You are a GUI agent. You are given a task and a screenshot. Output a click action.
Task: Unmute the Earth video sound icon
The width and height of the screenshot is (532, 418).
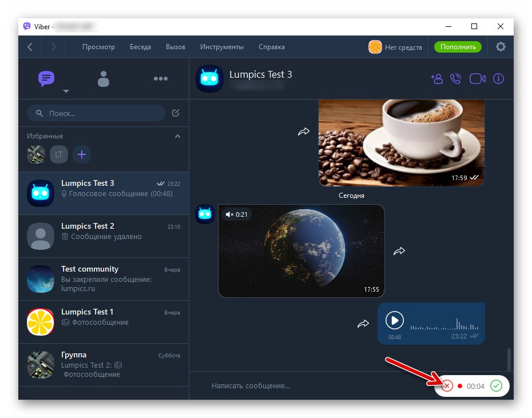tap(229, 214)
